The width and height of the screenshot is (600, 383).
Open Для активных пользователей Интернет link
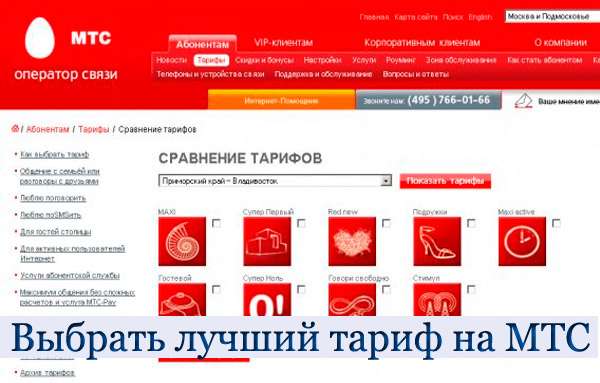click(72, 254)
